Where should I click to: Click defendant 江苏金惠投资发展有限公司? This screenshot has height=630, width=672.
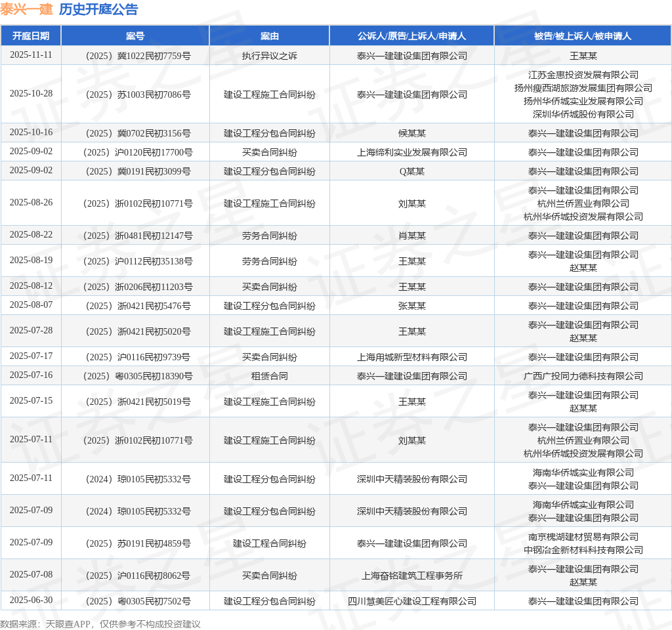click(x=583, y=75)
